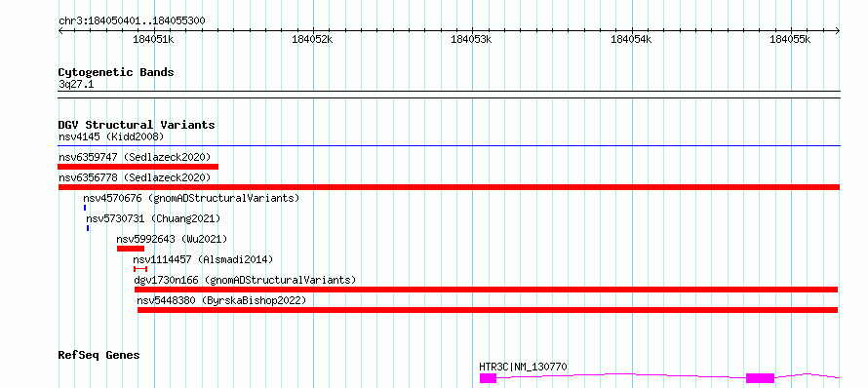Open the nsv5992643 (Wu2021) label
Viewport: 868px width, 388px height.
click(172, 239)
